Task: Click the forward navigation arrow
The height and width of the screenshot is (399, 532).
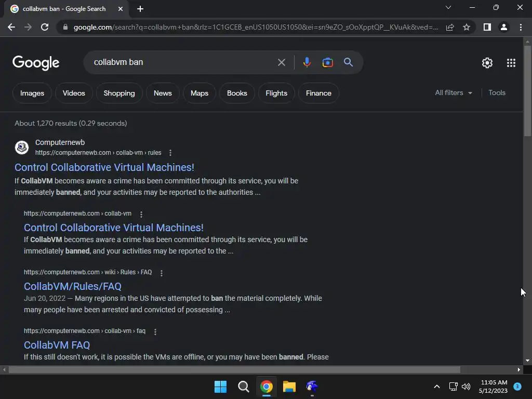Action: pos(28,27)
